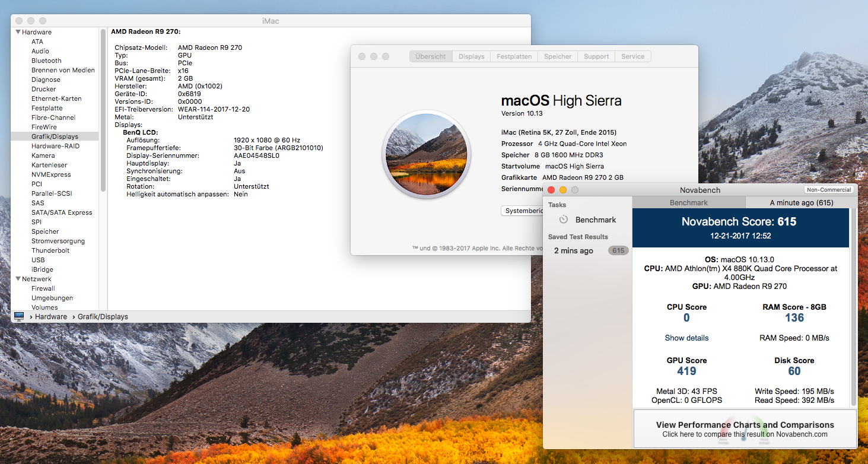The width and height of the screenshot is (868, 464).
Task: Click the Systembericht button
Action: 523,211
